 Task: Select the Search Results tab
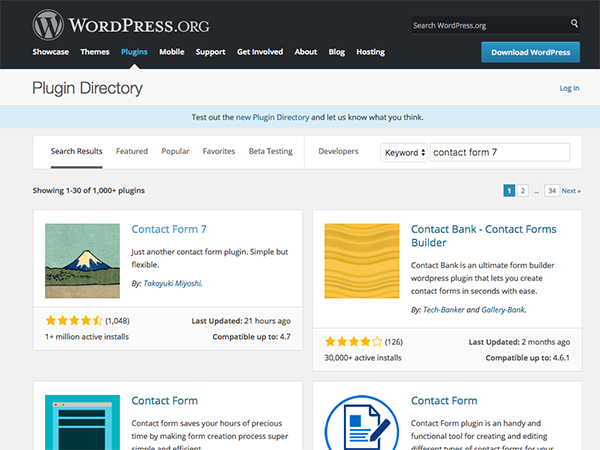coord(77,151)
